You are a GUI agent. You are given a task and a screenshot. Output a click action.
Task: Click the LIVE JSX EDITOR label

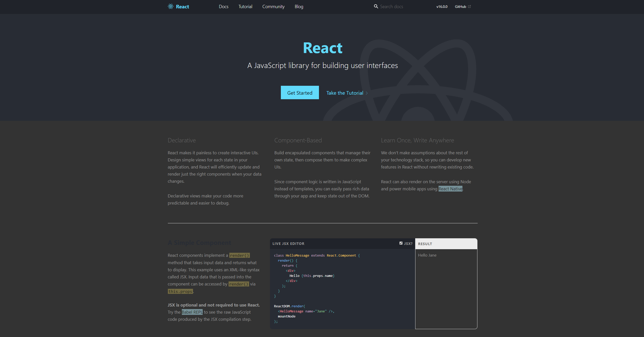click(x=288, y=244)
